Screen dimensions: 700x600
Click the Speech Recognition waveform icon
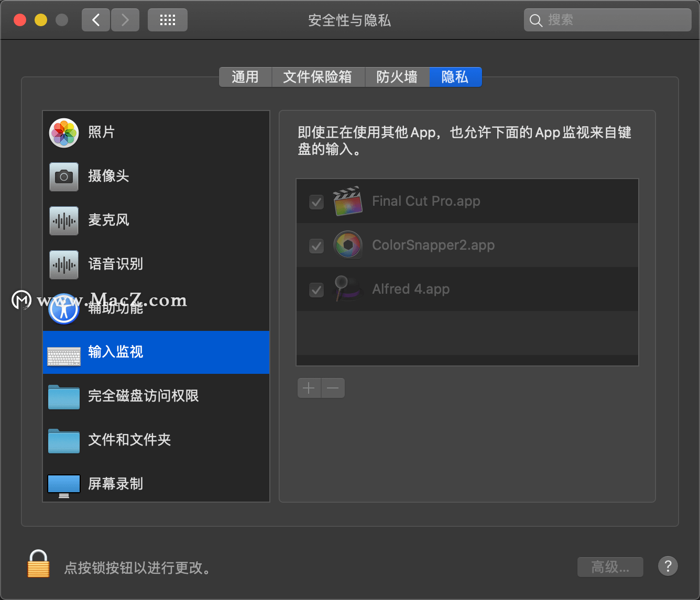[x=64, y=264]
